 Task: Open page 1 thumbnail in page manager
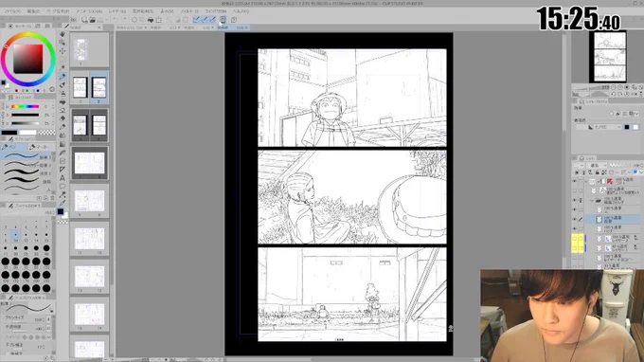click(x=80, y=49)
